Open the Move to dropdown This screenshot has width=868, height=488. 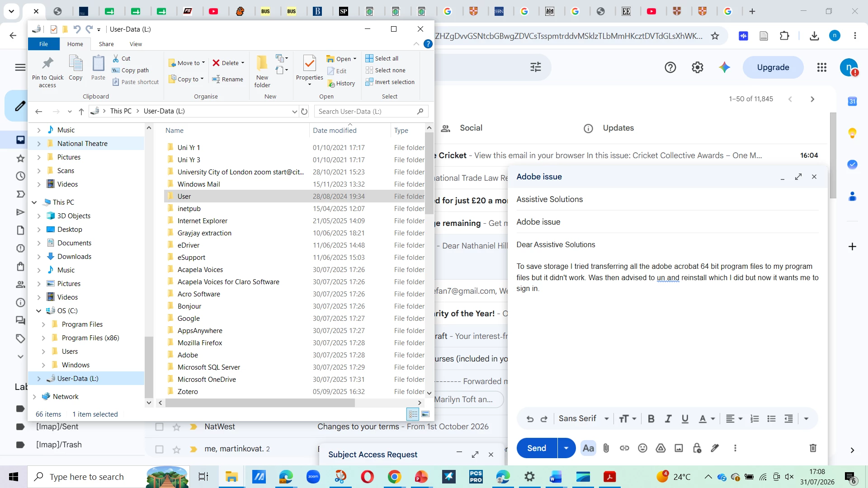[187, 63]
